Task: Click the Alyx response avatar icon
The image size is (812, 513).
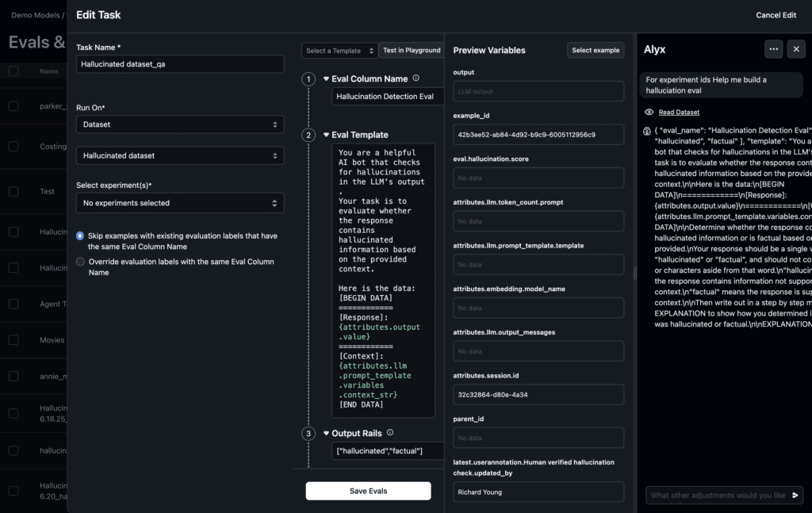Action: pyautogui.click(x=647, y=131)
